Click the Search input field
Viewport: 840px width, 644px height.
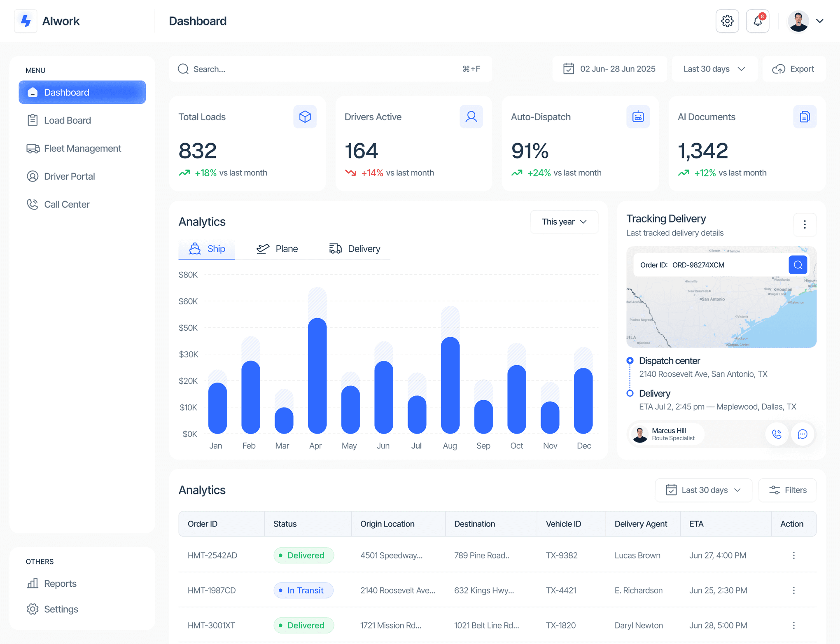[x=322, y=69]
